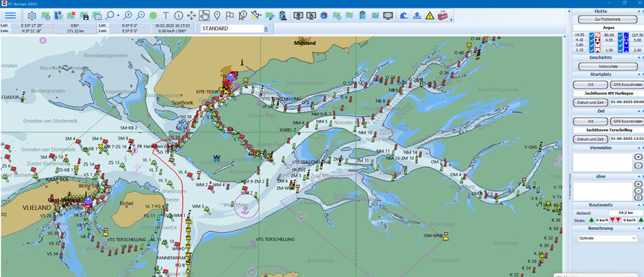Click the map with search lens icon

(337, 16)
